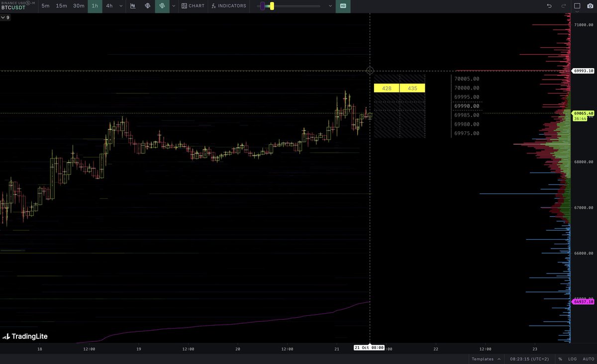Click the 36:44 candle countdown label

[x=580, y=119]
